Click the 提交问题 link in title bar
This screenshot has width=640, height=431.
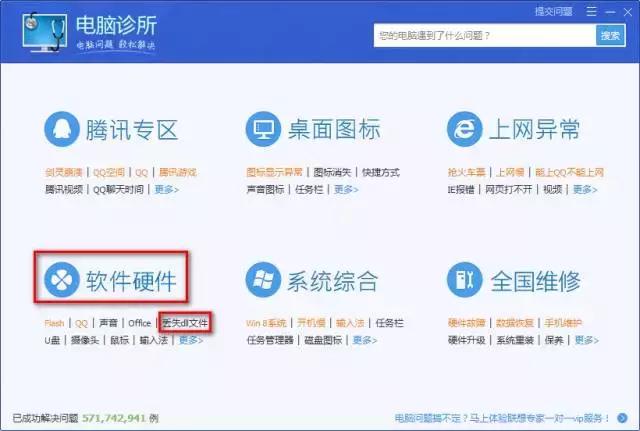point(553,12)
